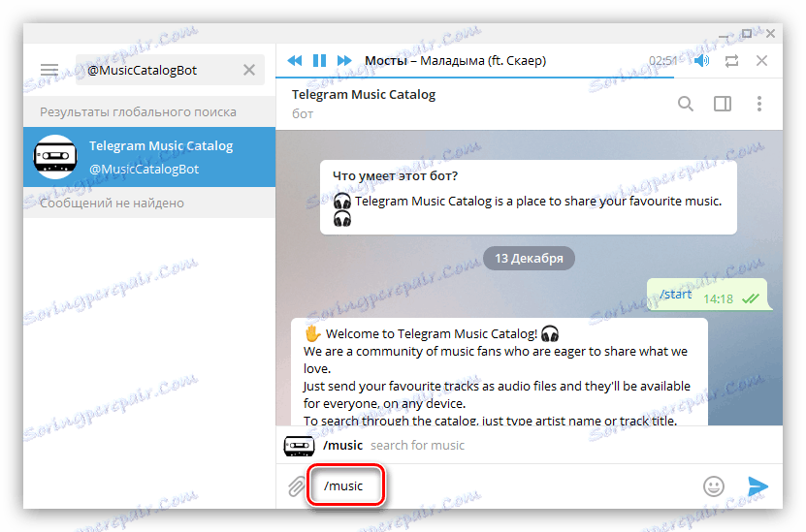Image resolution: width=806 pixels, height=532 pixels.
Task: Click the "Что умеет этот бот?" heading
Action: coord(395,175)
